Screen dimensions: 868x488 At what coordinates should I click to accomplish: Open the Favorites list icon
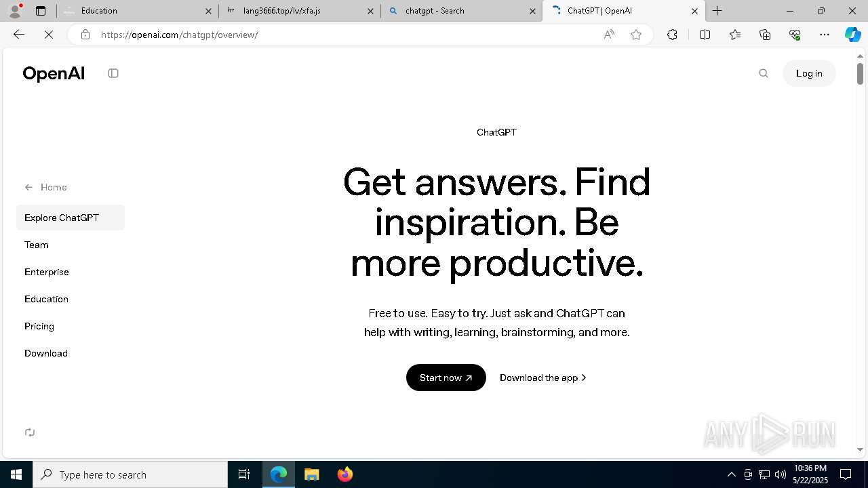point(735,35)
